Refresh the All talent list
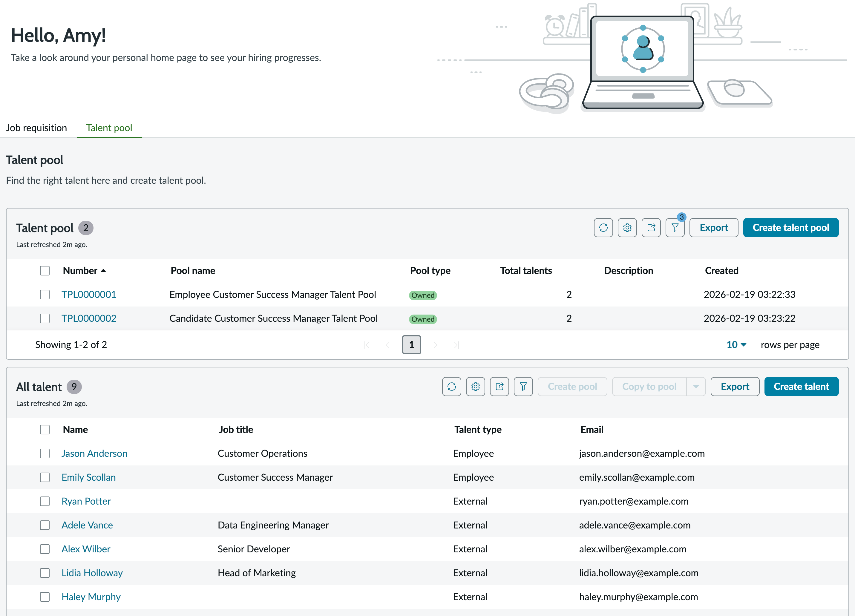 [x=452, y=386]
